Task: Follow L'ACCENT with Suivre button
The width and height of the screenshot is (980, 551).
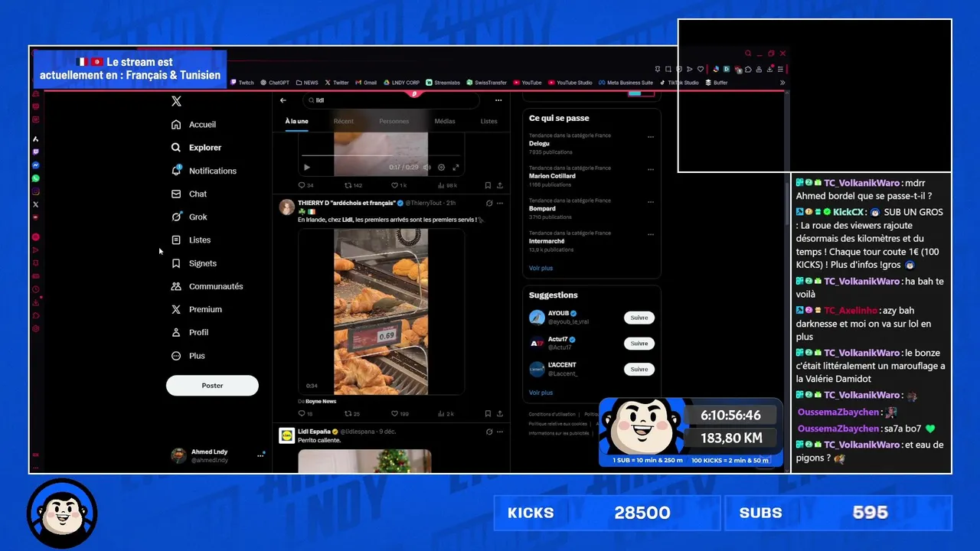Action: click(x=639, y=369)
